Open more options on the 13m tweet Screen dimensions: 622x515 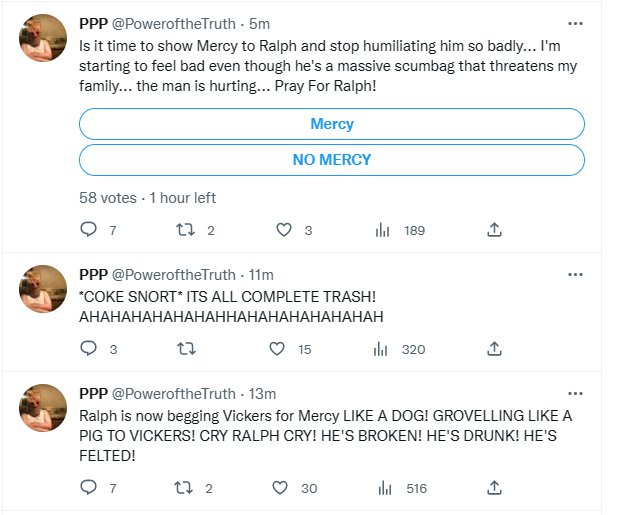pyautogui.click(x=575, y=393)
